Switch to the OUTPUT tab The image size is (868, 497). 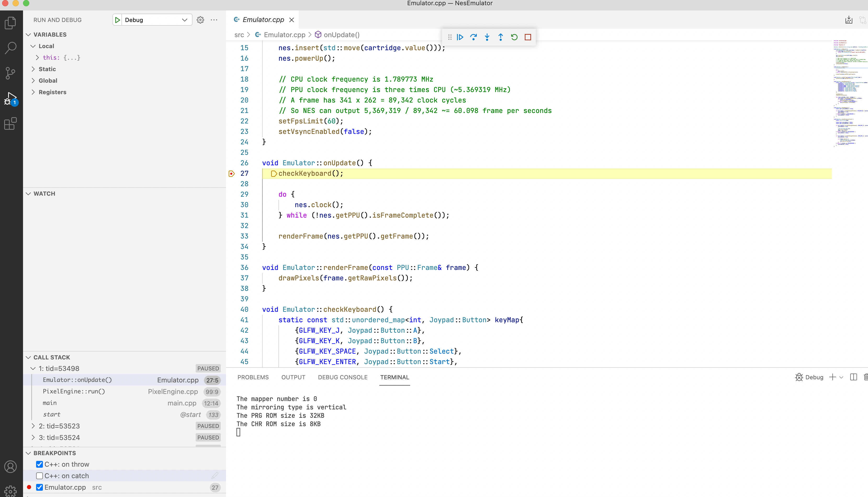pyautogui.click(x=293, y=377)
